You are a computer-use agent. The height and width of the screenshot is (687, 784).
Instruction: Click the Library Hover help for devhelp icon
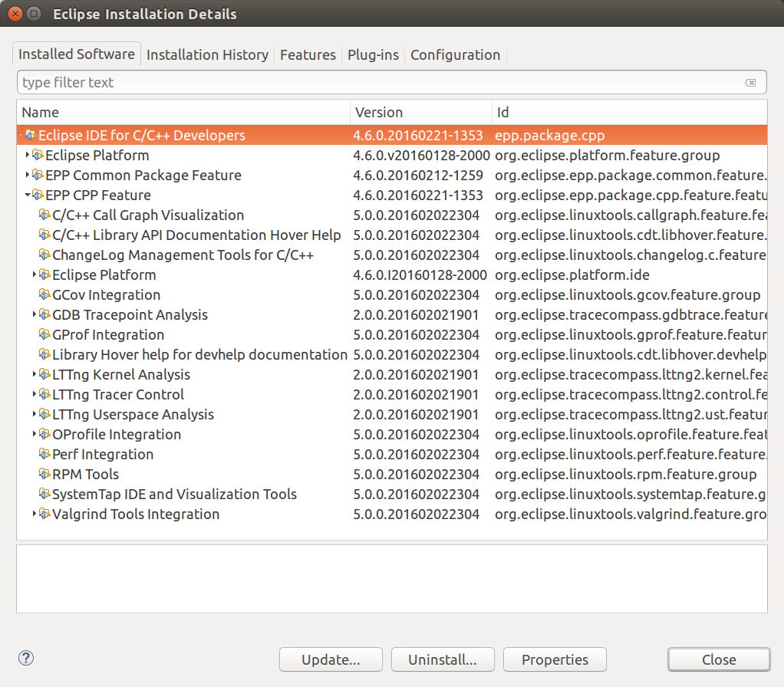tap(45, 355)
